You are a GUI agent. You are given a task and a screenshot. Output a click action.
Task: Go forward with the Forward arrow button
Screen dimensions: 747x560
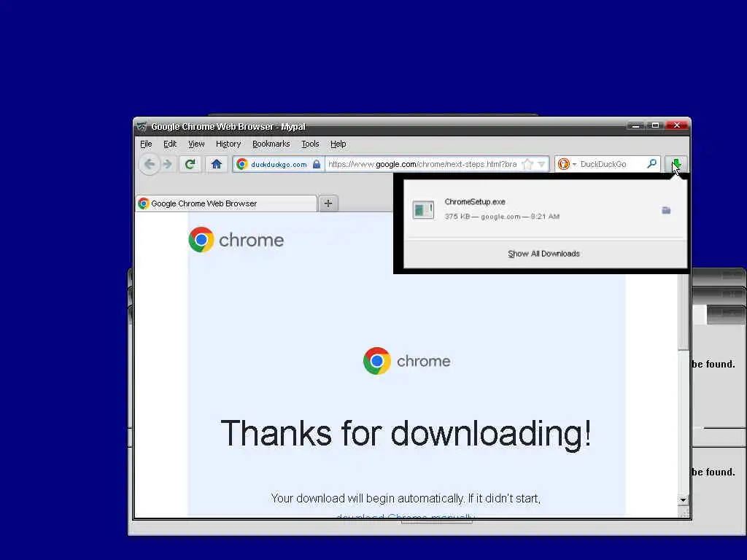pos(167,164)
